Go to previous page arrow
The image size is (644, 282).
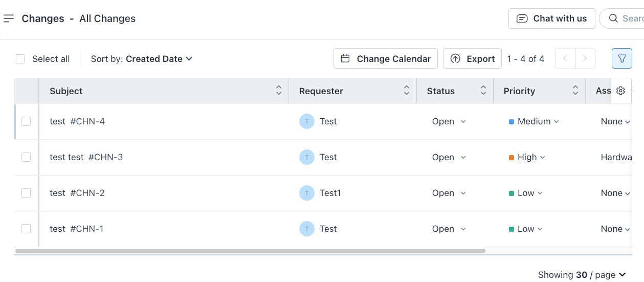(x=565, y=59)
